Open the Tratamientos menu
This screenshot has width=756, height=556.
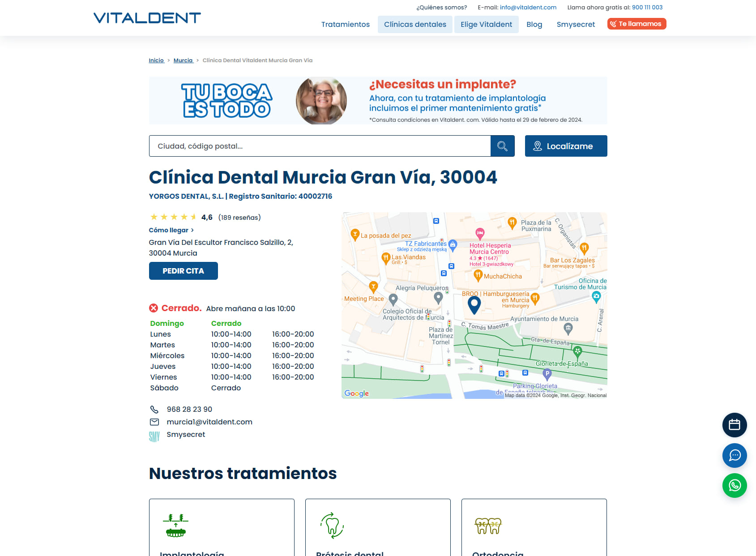coord(346,24)
